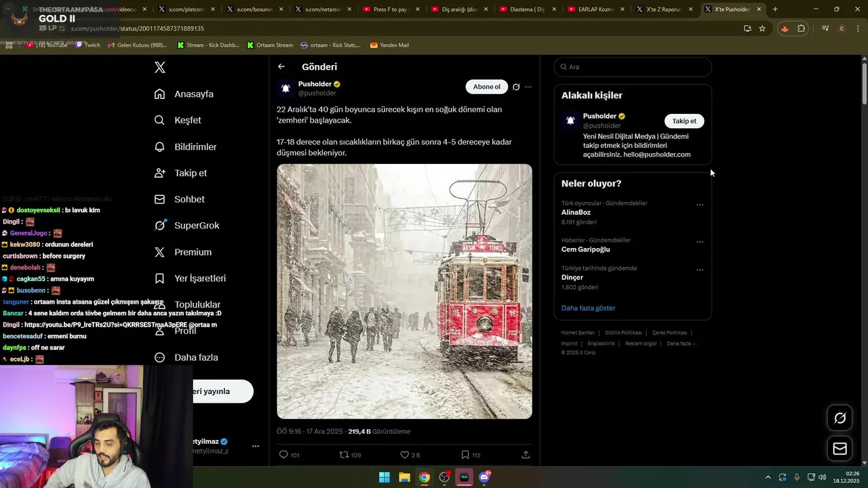Expand Daha fazla footer options
The image size is (868, 488).
click(682, 344)
